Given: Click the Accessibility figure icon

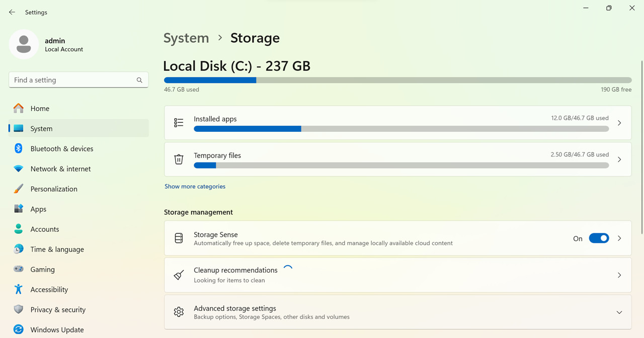Looking at the screenshot, I should pyautogui.click(x=19, y=289).
